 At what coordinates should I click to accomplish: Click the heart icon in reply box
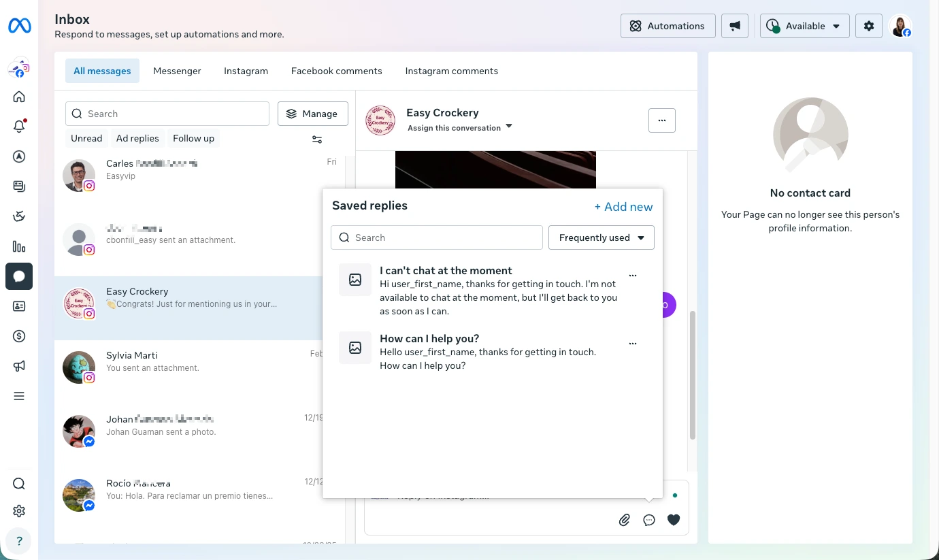674,520
